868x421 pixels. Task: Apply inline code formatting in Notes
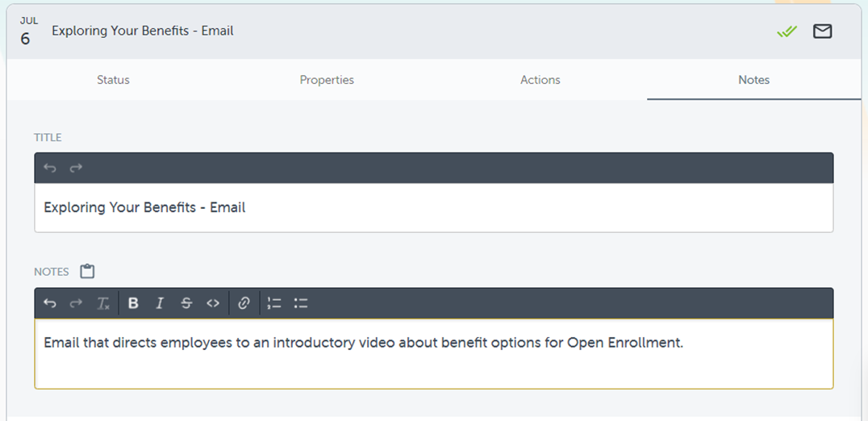213,303
